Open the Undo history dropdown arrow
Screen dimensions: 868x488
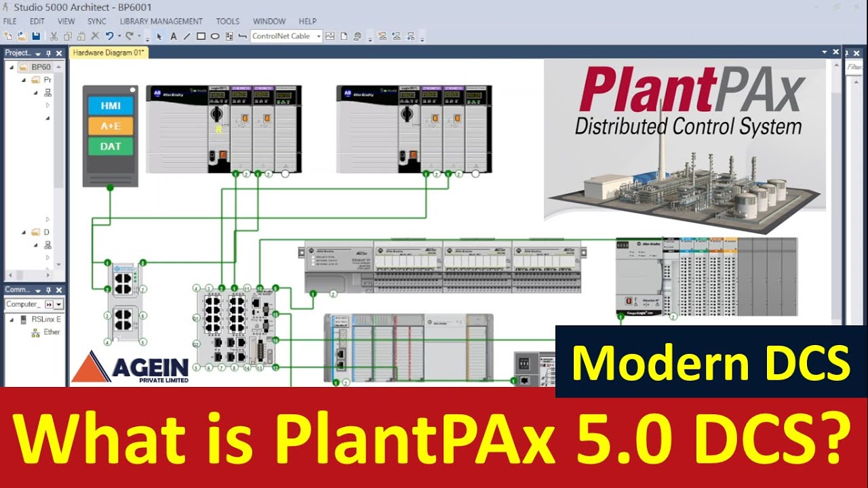119,36
